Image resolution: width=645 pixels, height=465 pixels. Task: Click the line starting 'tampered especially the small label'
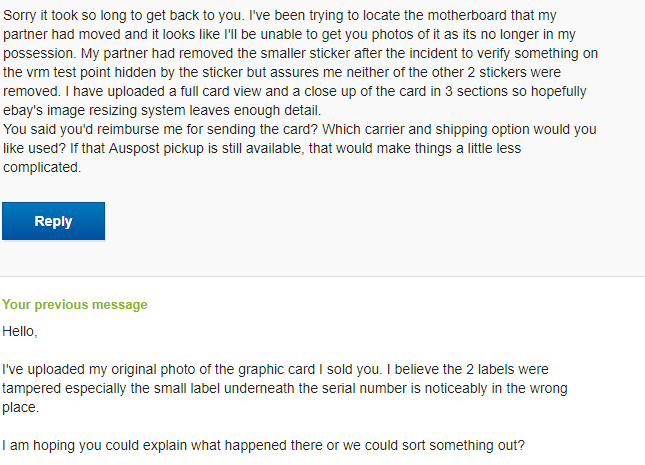(x=285, y=388)
